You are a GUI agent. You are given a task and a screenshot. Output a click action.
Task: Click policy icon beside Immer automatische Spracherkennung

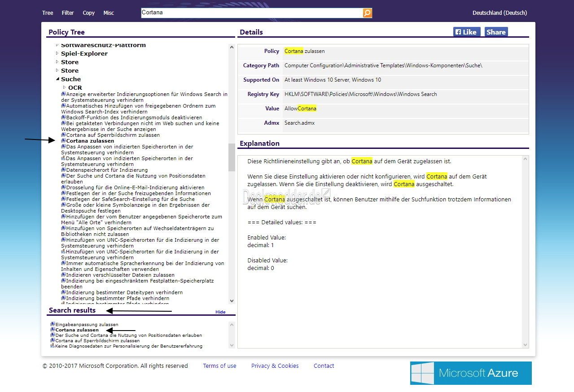pyautogui.click(x=63, y=263)
